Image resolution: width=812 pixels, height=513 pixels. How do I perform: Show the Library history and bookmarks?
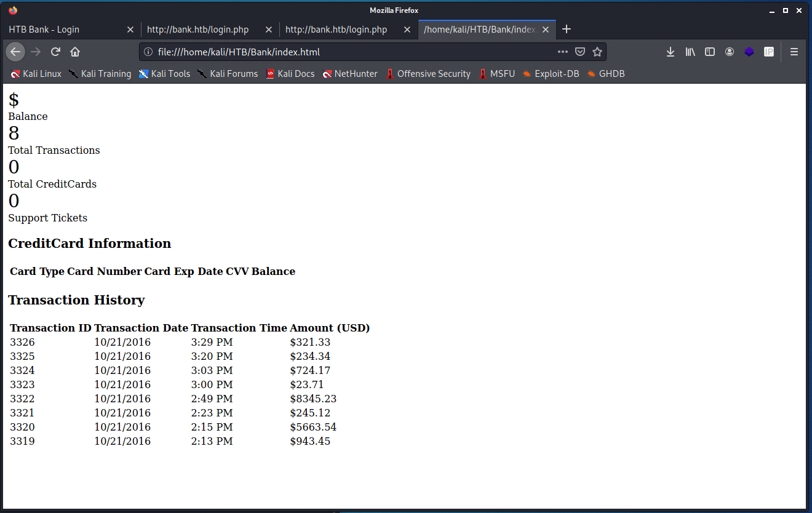(x=690, y=52)
